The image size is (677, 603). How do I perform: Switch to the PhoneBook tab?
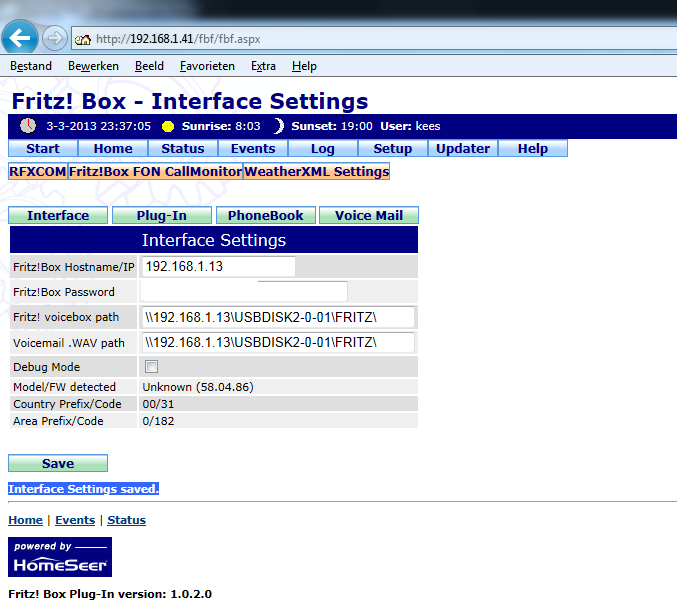[266, 215]
